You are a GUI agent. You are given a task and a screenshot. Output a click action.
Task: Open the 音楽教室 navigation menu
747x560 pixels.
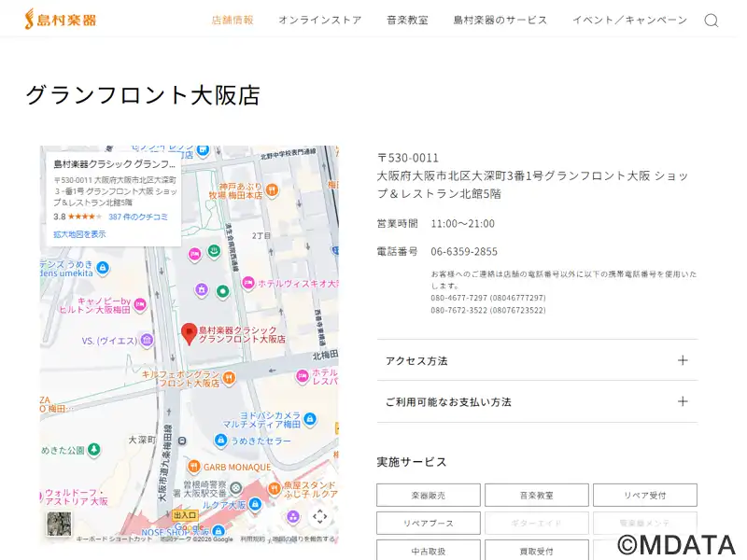tap(407, 21)
